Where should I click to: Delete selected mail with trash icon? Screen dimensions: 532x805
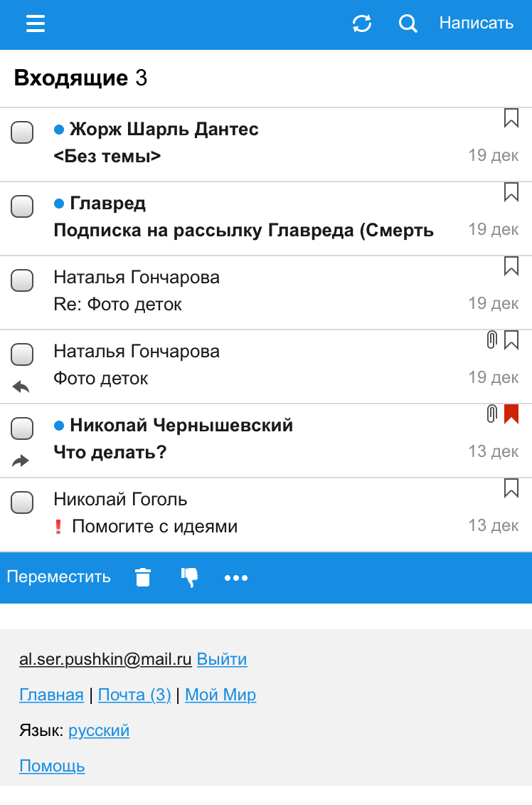click(x=143, y=577)
